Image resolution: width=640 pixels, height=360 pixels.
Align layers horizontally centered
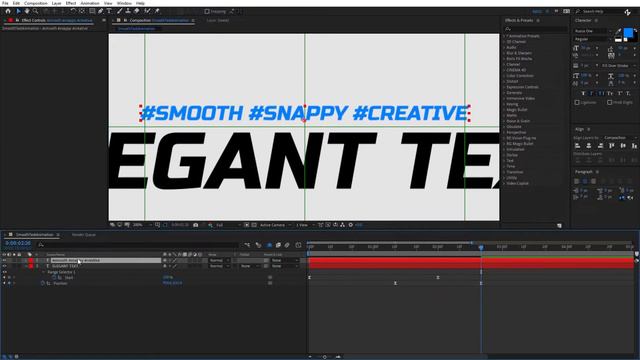point(589,146)
